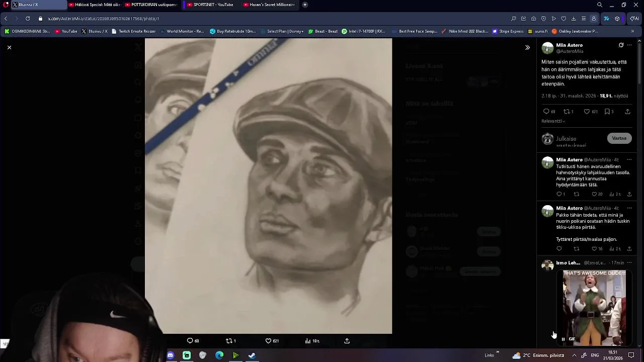This screenshot has width=644, height=362.
Task: Reply to the Pakko tähän todeta comment
Action: [x=559, y=249]
